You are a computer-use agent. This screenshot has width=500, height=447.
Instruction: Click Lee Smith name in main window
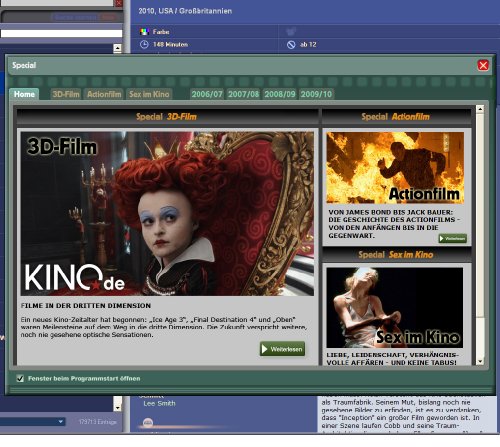(159, 403)
